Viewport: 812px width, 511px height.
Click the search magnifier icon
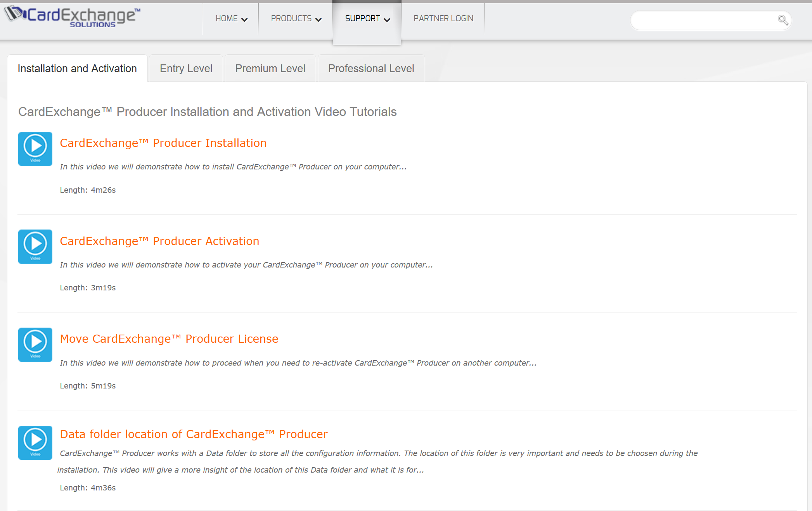coord(783,20)
